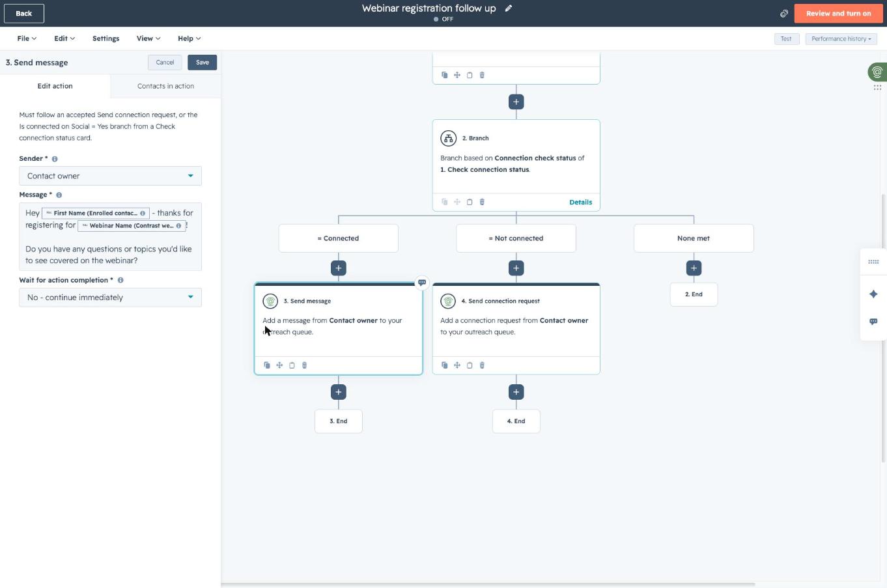Screen dimensions: 887x588
Task: Click info icon next to Sender label
Action: pos(55,159)
